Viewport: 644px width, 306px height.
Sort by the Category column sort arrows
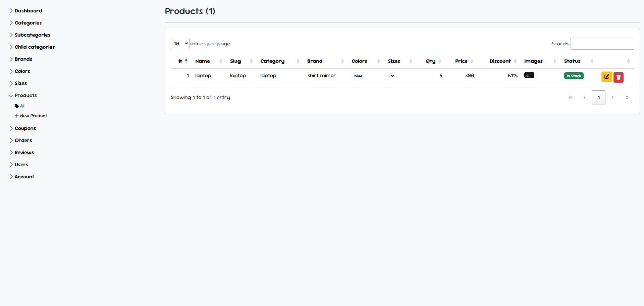298,61
